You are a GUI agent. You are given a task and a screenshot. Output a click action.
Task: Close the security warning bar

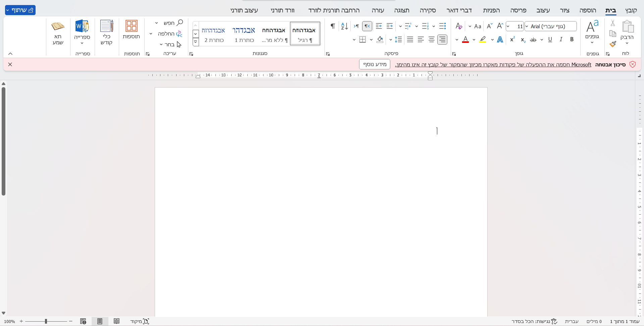point(10,64)
